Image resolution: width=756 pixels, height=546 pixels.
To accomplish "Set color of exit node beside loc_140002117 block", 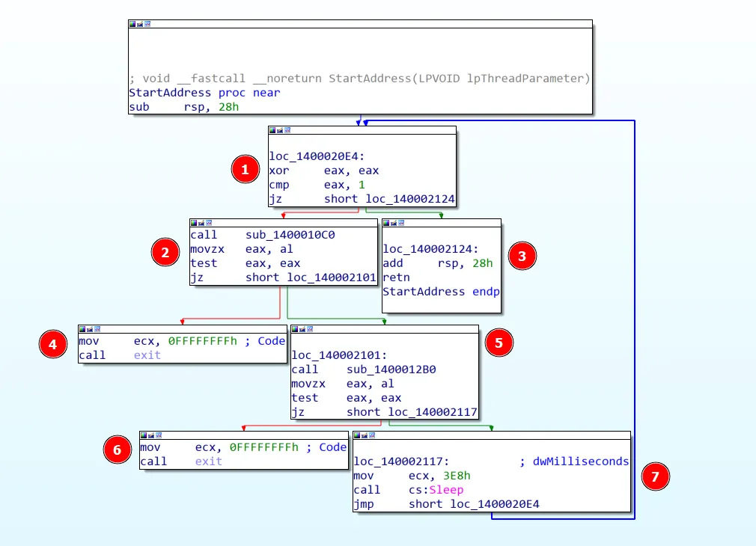I will pos(144,435).
